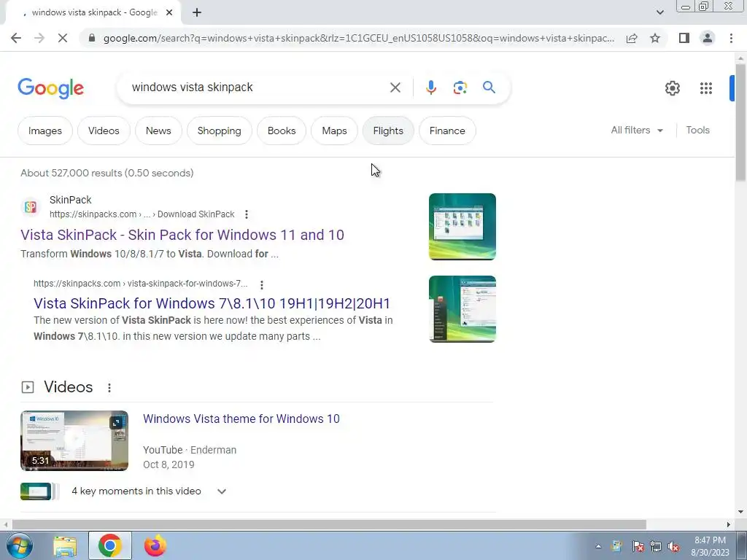Close the windows vista skinpack tab
Viewport: 747px width, 560px height.
pos(169,13)
